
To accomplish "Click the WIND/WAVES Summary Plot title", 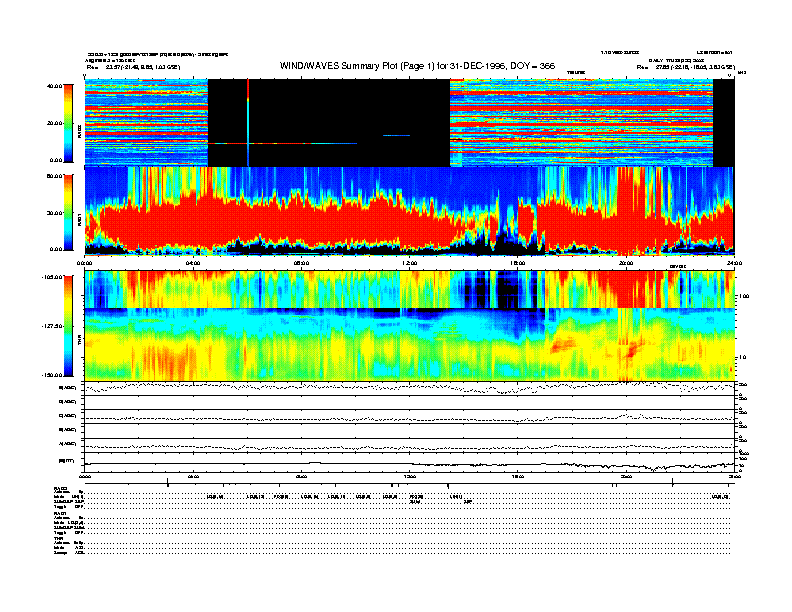I will (x=417, y=66).
